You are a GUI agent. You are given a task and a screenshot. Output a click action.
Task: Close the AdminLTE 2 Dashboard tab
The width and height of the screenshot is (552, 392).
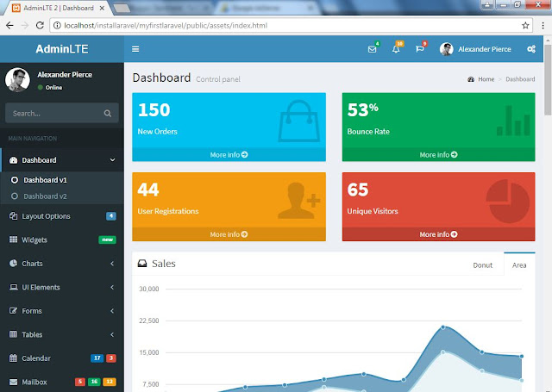[102, 8]
